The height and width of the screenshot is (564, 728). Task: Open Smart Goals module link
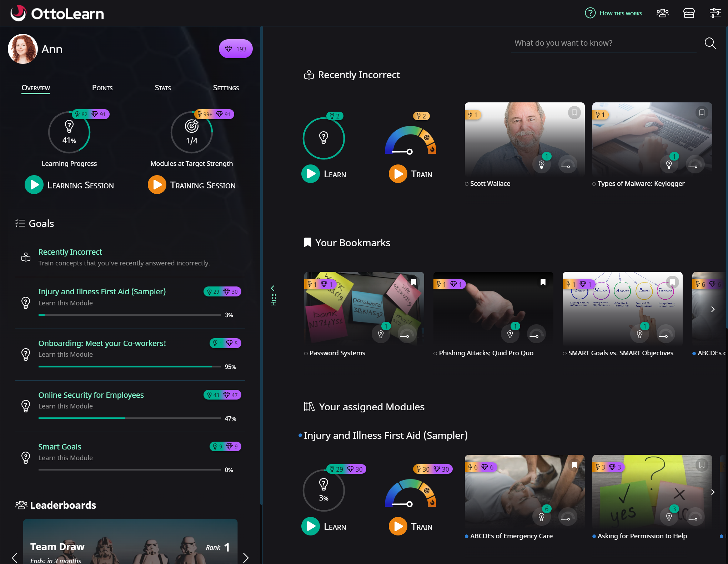click(x=60, y=447)
